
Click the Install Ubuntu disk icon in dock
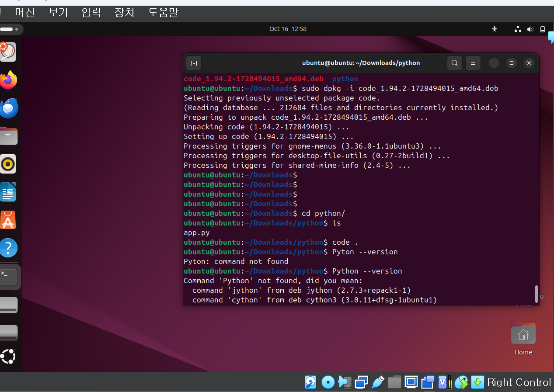[x=7, y=52]
